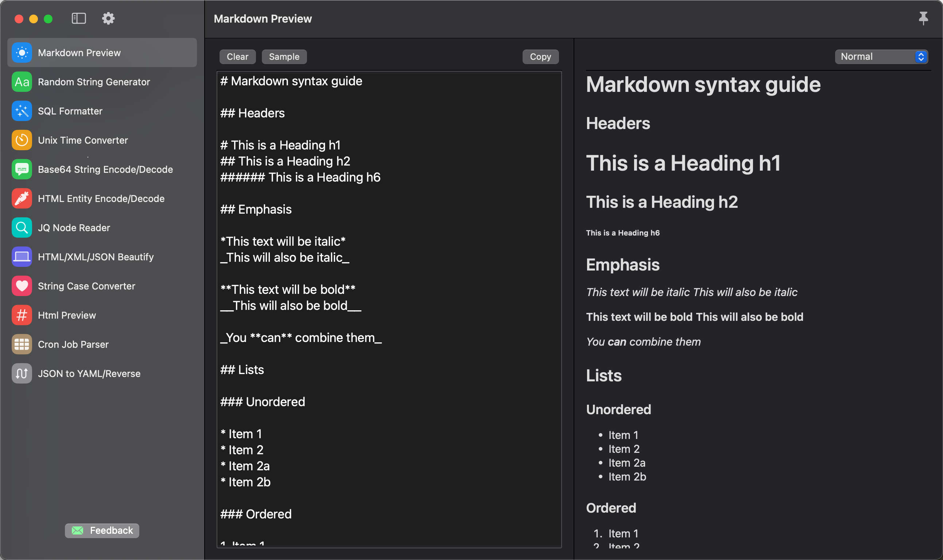The height and width of the screenshot is (560, 943).
Task: Open the JSON to YAML/Reverse label
Action: tap(89, 374)
